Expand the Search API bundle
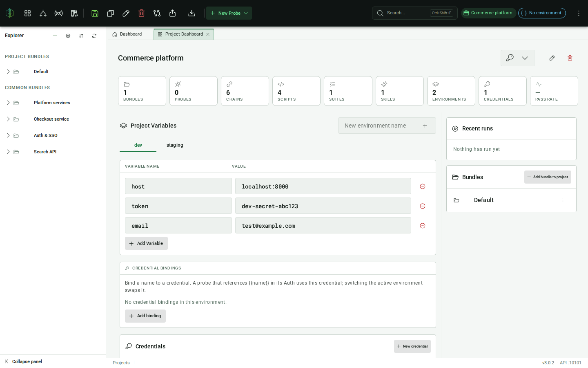The height and width of the screenshot is (368, 588). (x=8, y=152)
